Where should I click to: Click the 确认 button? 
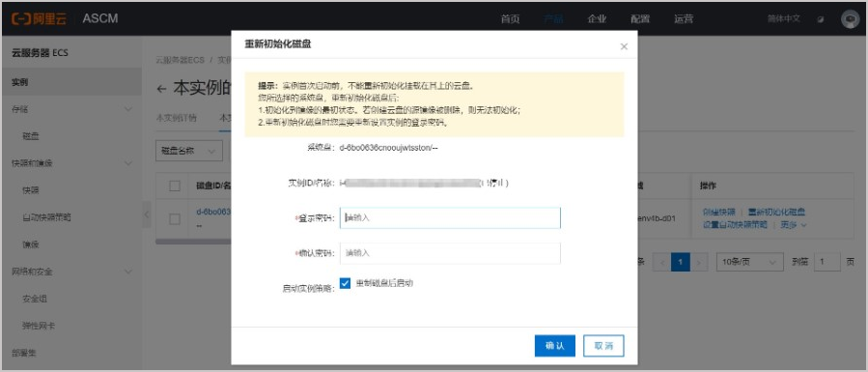coord(554,346)
